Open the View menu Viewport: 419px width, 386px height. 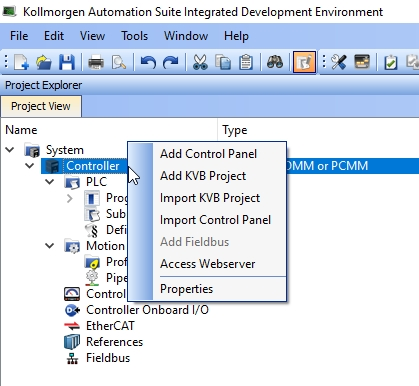pos(92,36)
